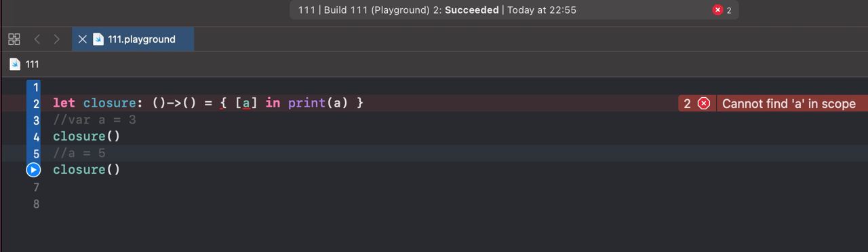Image resolution: width=868 pixels, height=252 pixels.
Task: Click 'Today at 22:55' in activity bar
Action: tap(542, 10)
